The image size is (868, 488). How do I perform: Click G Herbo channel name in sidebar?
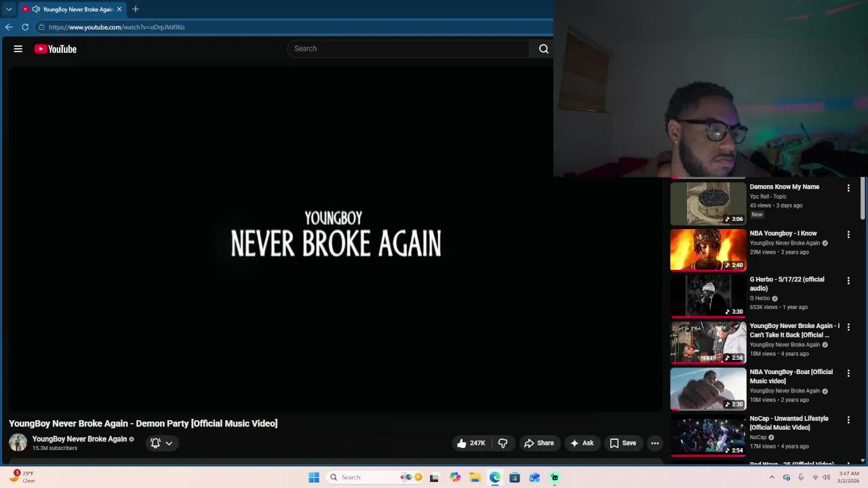point(759,298)
